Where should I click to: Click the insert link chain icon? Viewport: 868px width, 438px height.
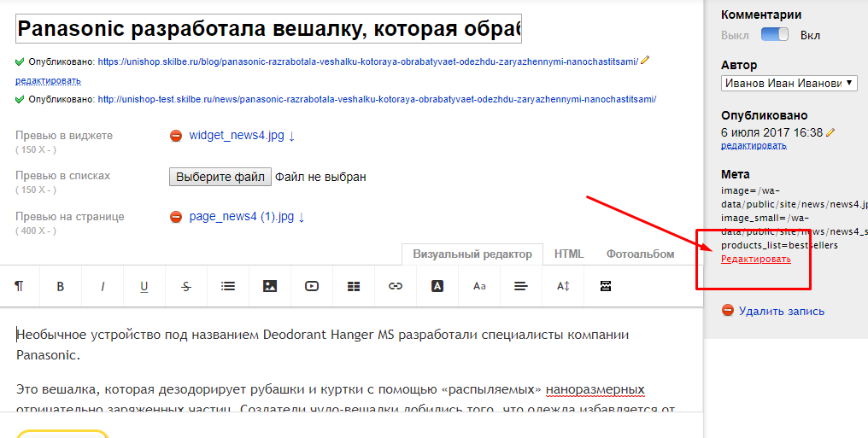(396, 287)
